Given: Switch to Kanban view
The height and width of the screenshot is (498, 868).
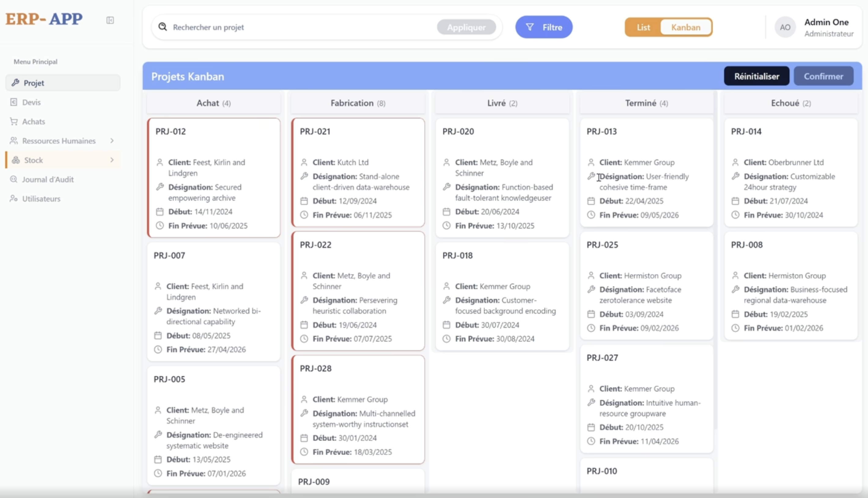Looking at the screenshot, I should pyautogui.click(x=685, y=27).
